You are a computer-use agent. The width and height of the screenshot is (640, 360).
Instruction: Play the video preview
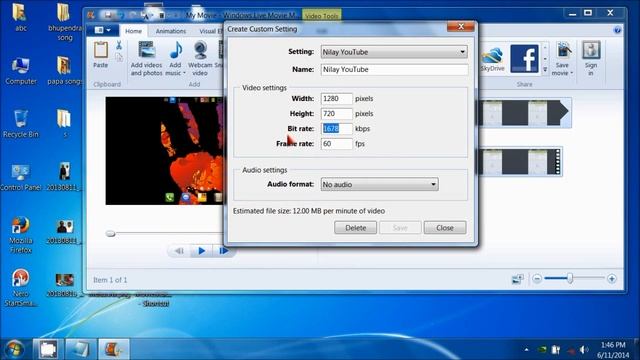pos(202,251)
